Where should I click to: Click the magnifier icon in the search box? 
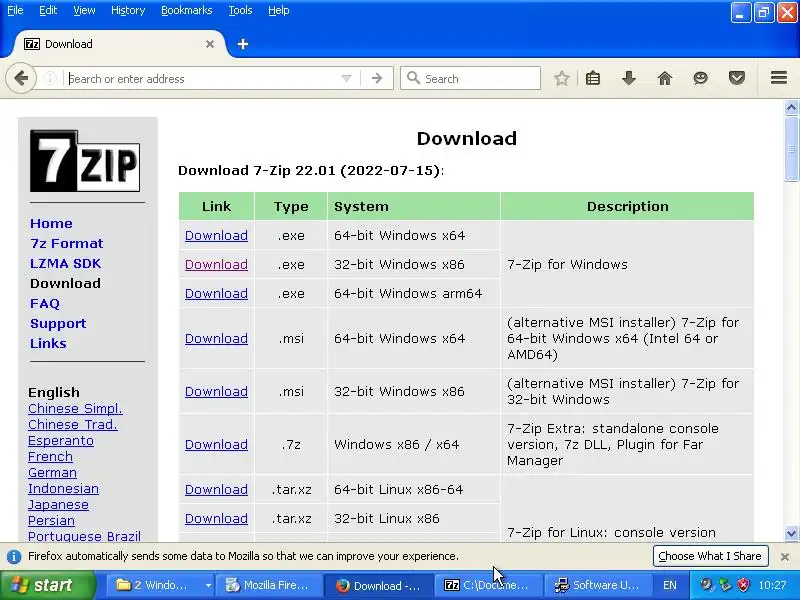coord(413,78)
